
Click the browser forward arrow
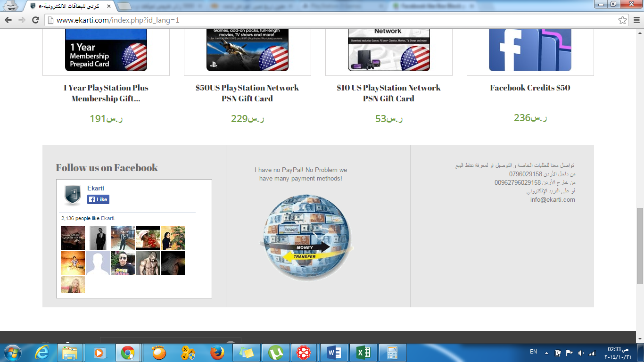pos(22,20)
